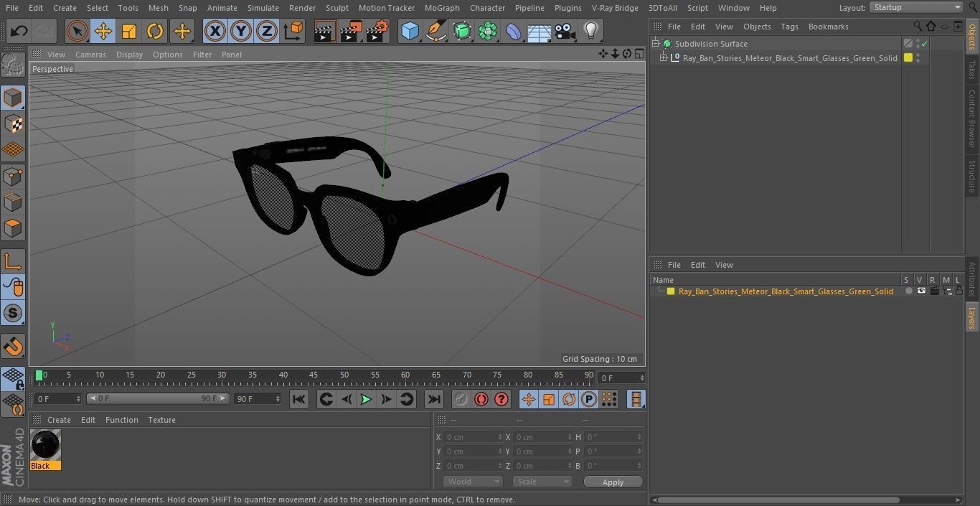Add a Light object
The width and height of the screenshot is (980, 506).
590,32
